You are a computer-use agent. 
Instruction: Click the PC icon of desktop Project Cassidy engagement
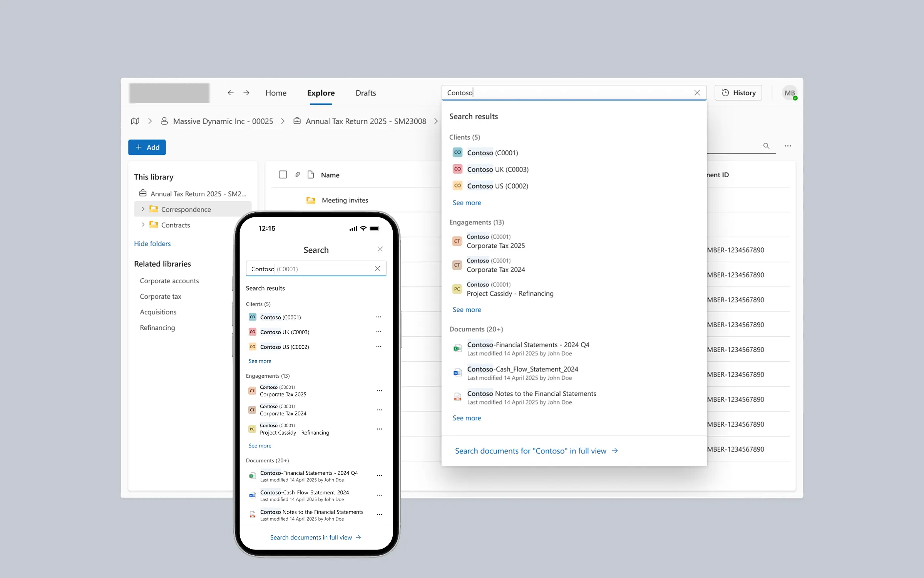pos(457,289)
